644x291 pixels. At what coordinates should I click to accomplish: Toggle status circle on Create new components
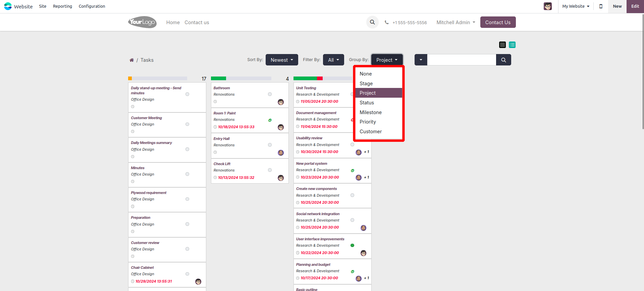pyautogui.click(x=353, y=195)
